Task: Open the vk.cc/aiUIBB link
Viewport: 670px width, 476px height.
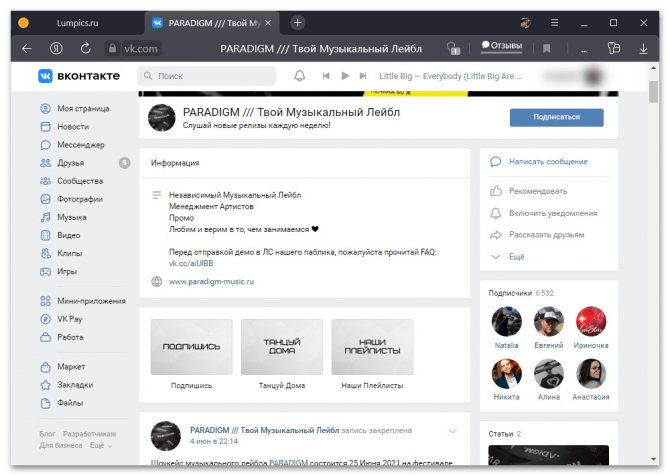Action: (x=191, y=263)
